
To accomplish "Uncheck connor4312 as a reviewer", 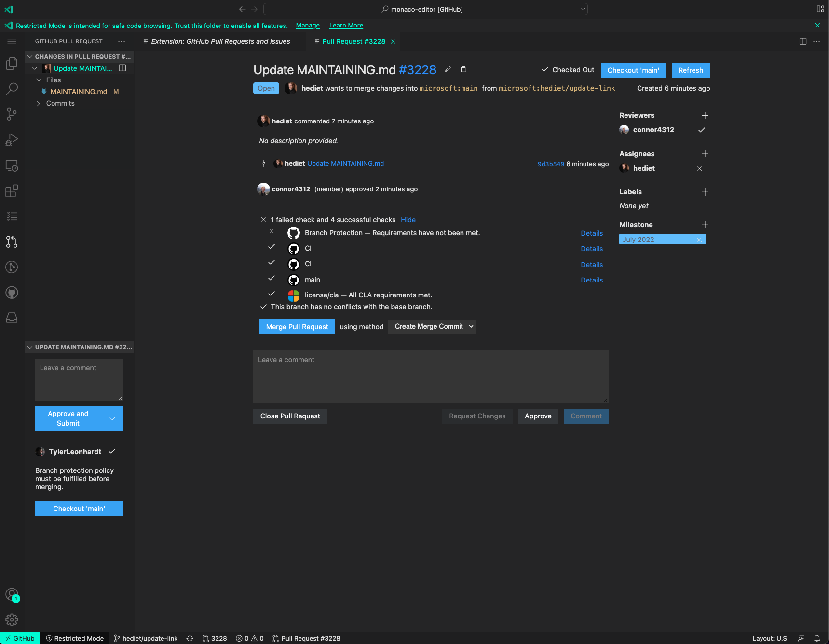I will [x=702, y=130].
